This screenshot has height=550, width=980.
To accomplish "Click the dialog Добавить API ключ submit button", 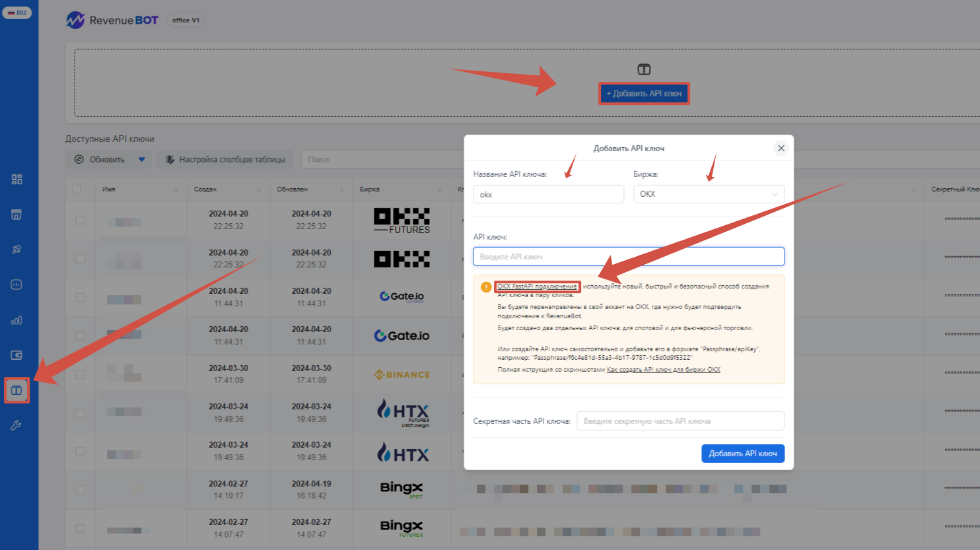I will [743, 454].
